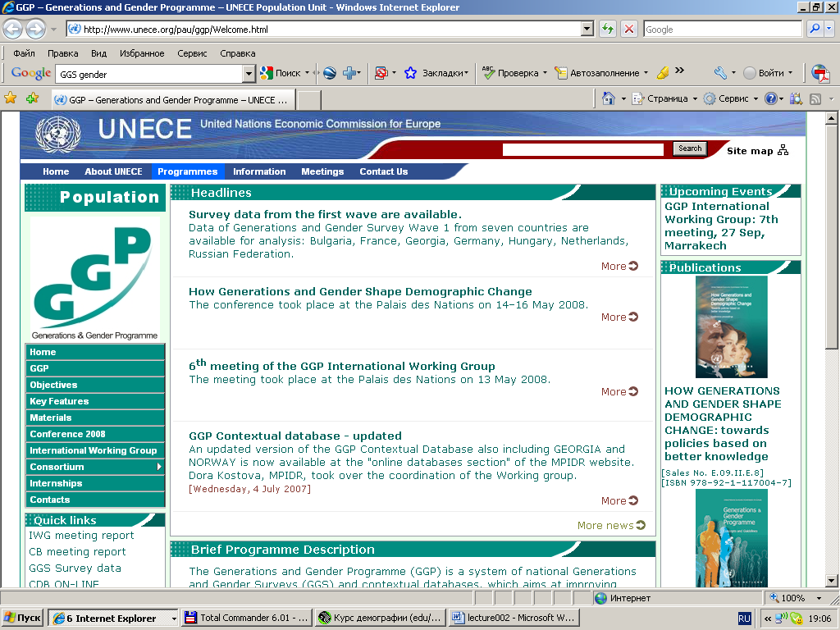Click the How Generations publication cover thumbnail

(x=731, y=326)
